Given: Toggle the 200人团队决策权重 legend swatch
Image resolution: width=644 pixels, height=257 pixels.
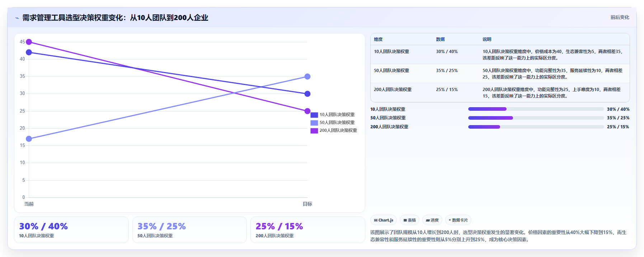Looking at the screenshot, I should point(314,130).
